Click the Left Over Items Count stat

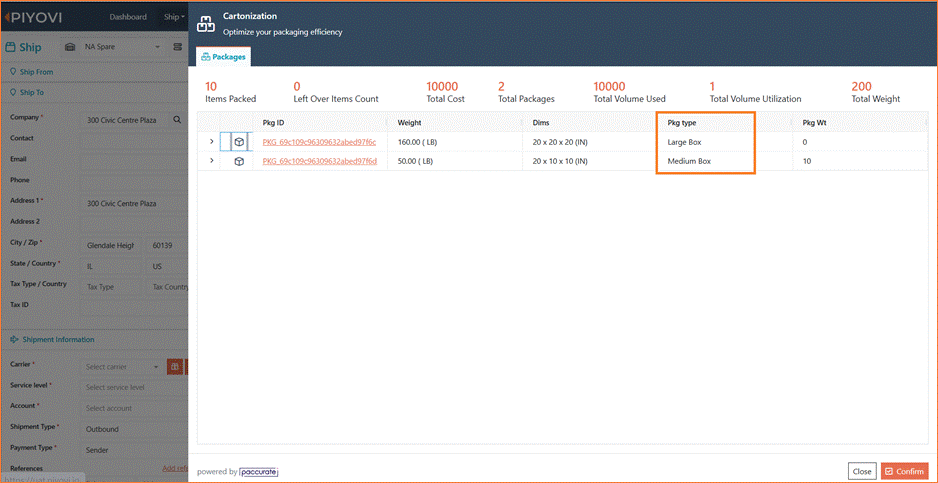[336, 93]
